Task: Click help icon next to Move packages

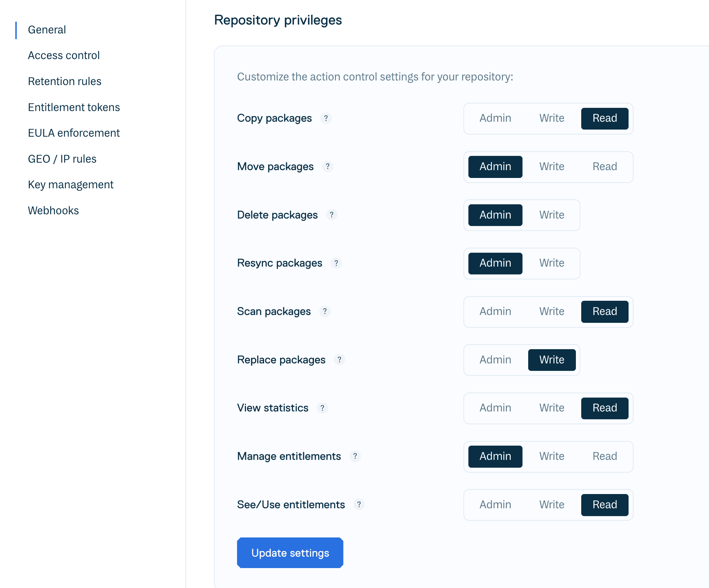Action: coord(327,167)
